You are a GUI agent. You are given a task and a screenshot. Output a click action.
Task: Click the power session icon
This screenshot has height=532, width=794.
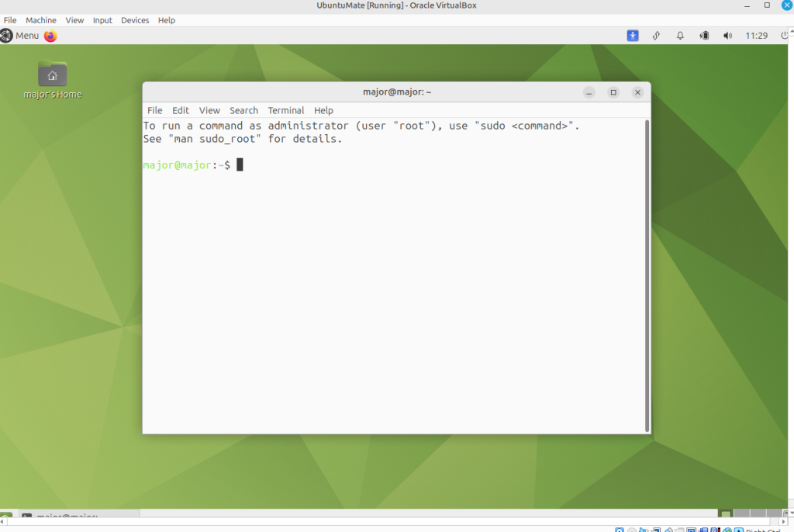click(784, 36)
